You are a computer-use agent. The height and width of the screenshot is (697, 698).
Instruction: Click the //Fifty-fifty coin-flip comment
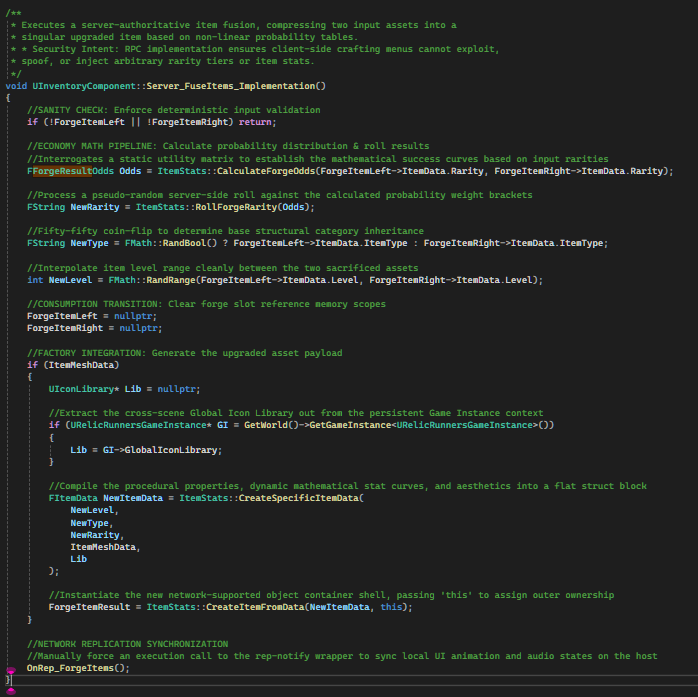tap(225, 231)
